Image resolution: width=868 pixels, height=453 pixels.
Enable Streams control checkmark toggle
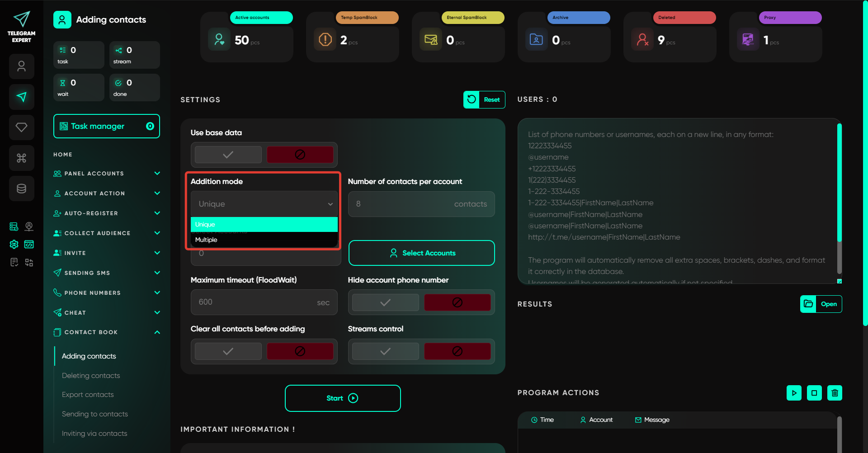[385, 351]
